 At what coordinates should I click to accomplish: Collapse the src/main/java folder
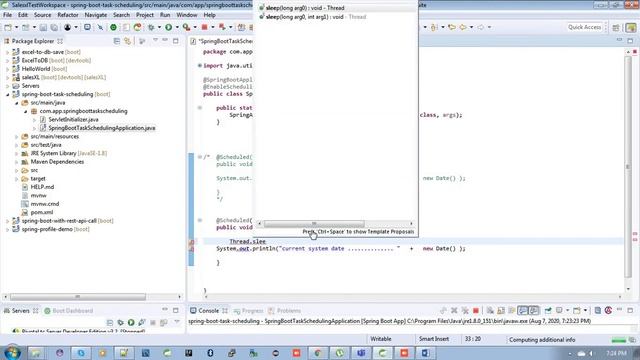(x=16, y=103)
